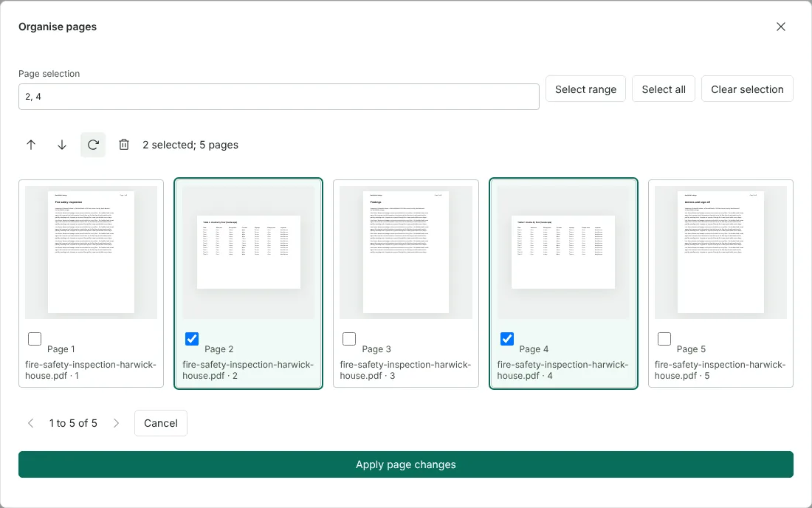
Task: Click the 'Page 2' label
Action: (x=219, y=349)
